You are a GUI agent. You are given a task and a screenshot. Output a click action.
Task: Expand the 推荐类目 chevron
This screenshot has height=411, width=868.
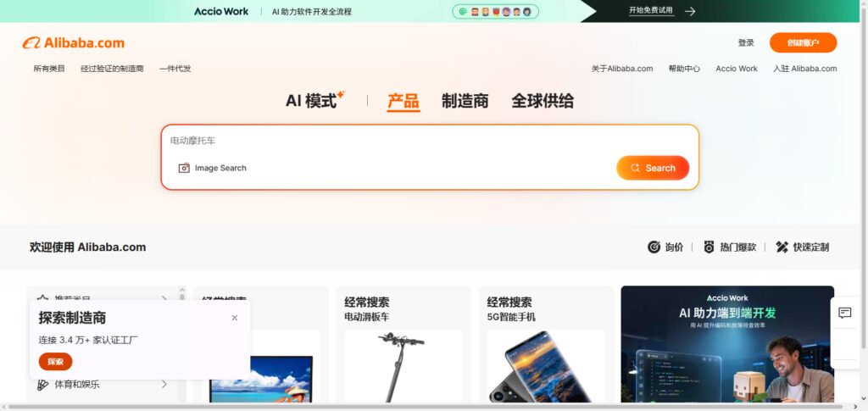[x=164, y=298]
